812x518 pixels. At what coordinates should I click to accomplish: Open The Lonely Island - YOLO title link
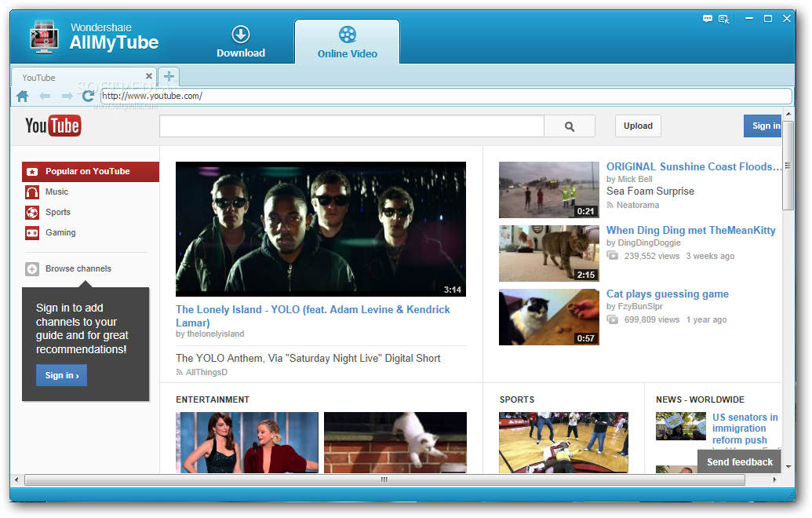point(313,316)
